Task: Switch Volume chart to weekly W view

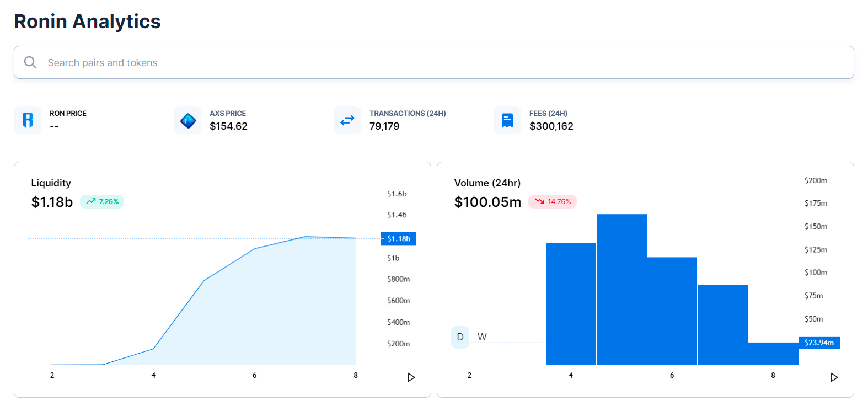Action: click(482, 337)
